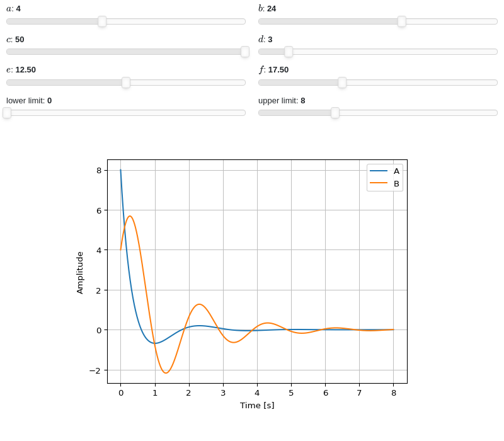Click the empty track right of b's handle

452,21
